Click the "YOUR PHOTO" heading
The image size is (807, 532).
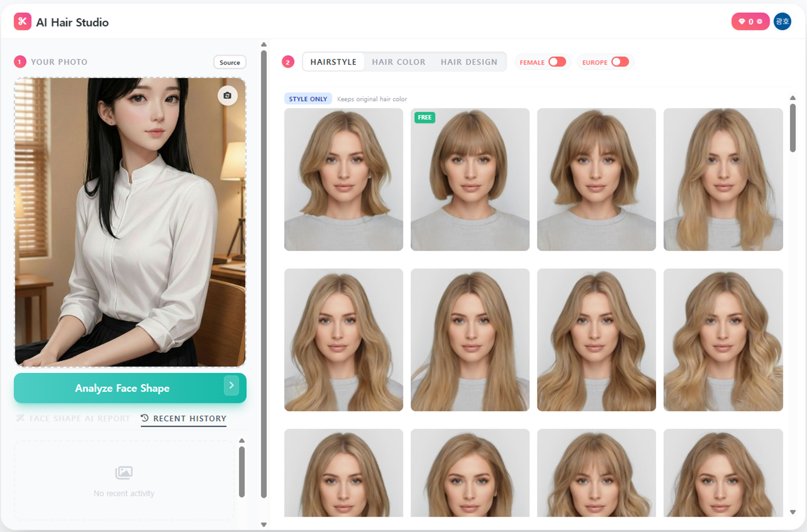click(x=59, y=62)
